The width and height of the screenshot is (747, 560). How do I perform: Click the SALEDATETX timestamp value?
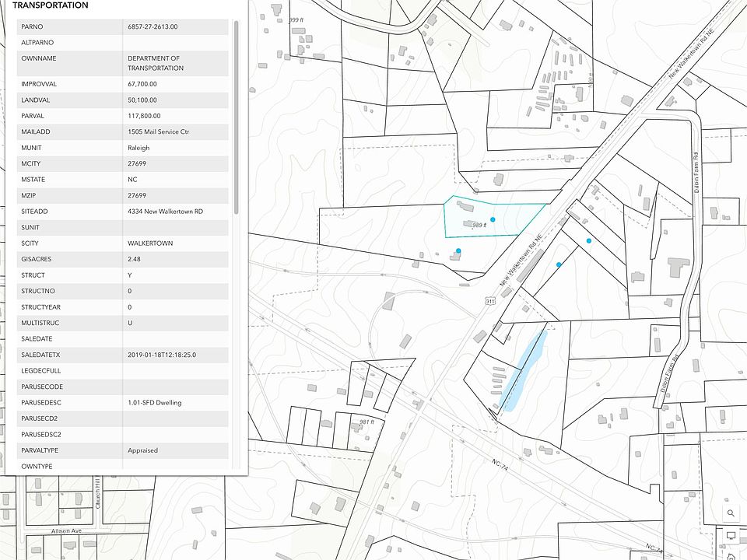pyautogui.click(x=162, y=355)
